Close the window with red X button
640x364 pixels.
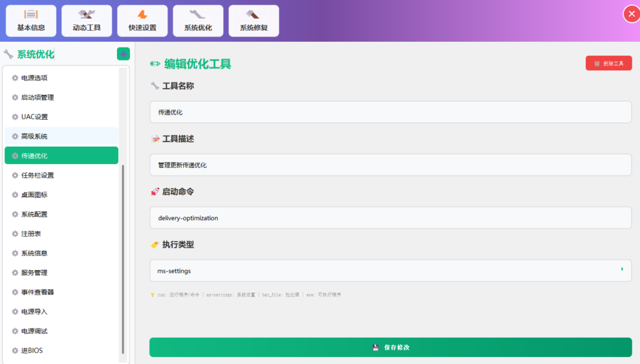pos(631,14)
